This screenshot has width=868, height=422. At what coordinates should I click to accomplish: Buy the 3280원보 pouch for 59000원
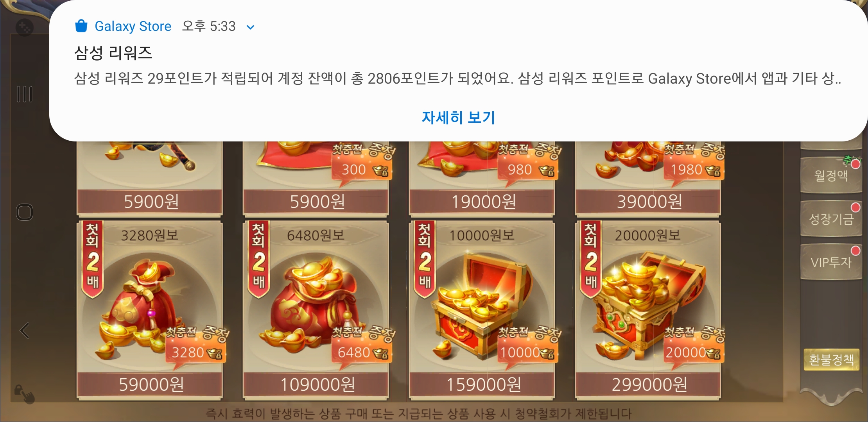(150, 310)
